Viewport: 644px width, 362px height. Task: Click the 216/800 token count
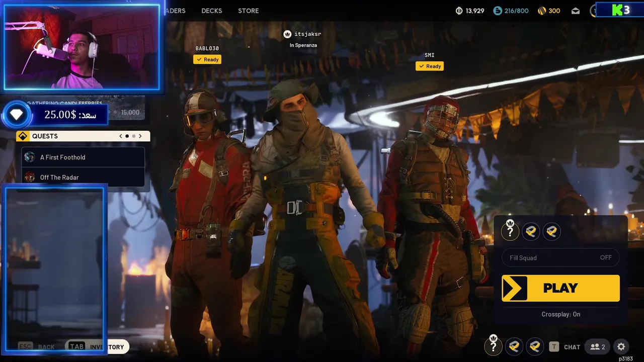pos(517,11)
